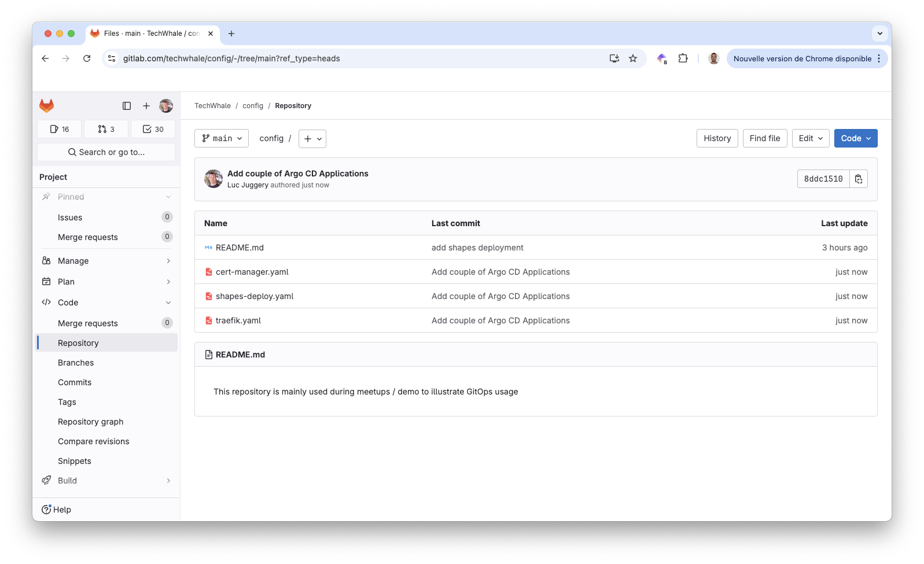Bookmark this page with the star icon

pyautogui.click(x=633, y=58)
